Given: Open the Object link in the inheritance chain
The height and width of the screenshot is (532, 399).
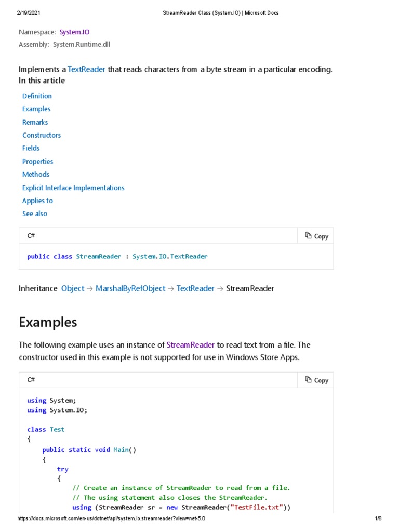Looking at the screenshot, I should click(x=73, y=288).
